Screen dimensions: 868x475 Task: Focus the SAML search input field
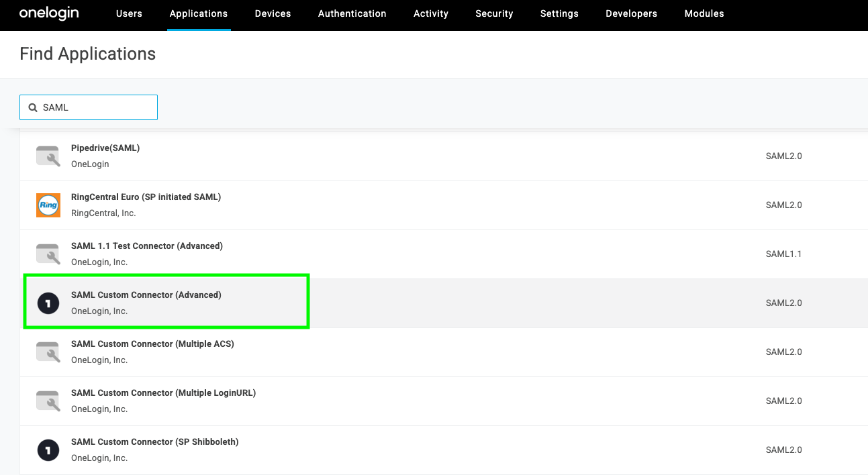(x=97, y=107)
